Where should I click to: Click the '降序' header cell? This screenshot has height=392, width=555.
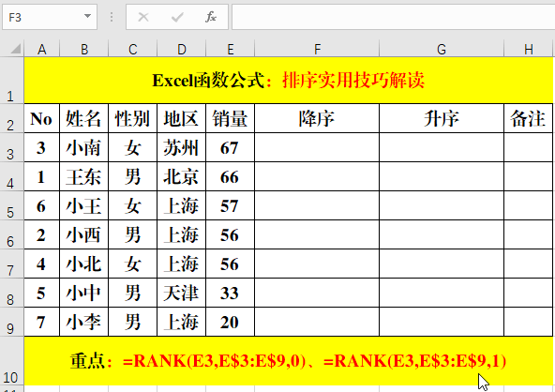click(317, 118)
